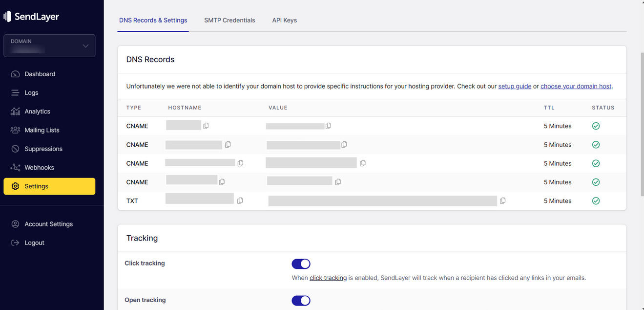
Task: Click fourth CNAME verified status checkmark
Action: [x=596, y=182]
